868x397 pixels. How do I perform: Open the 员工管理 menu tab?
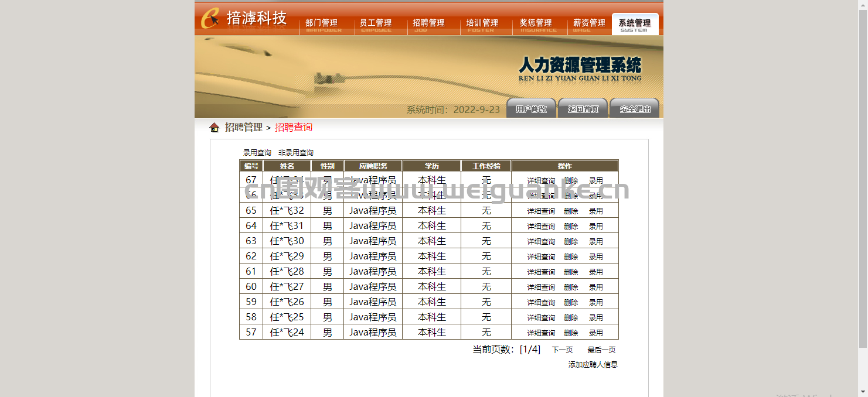[x=376, y=24]
